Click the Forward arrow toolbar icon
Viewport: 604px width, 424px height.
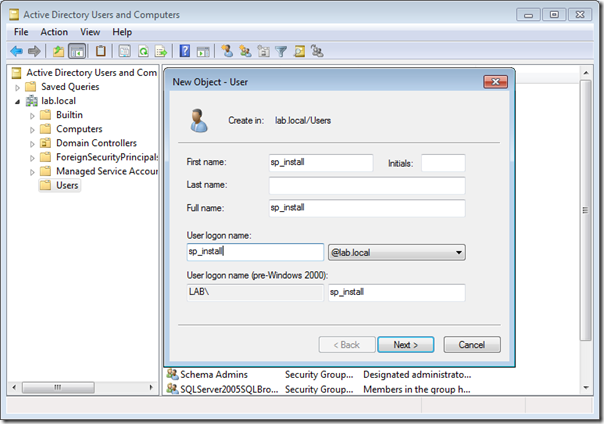coord(34,51)
